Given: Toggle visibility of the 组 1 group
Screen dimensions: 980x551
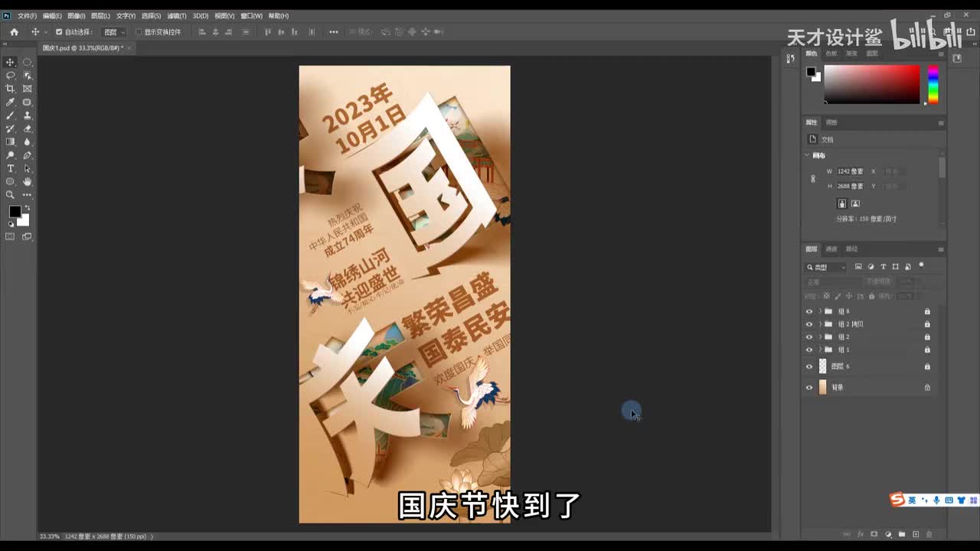Looking at the screenshot, I should pos(809,350).
